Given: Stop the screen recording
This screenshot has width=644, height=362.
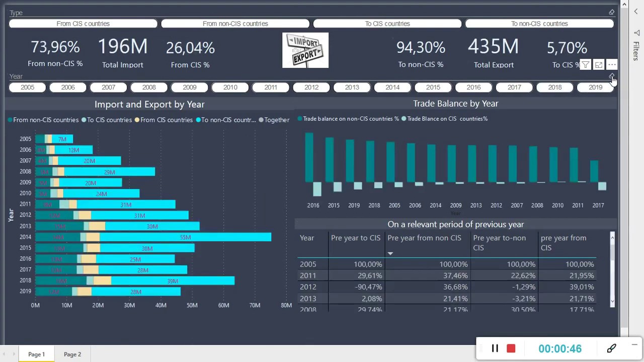Looking at the screenshot, I should (x=511, y=348).
